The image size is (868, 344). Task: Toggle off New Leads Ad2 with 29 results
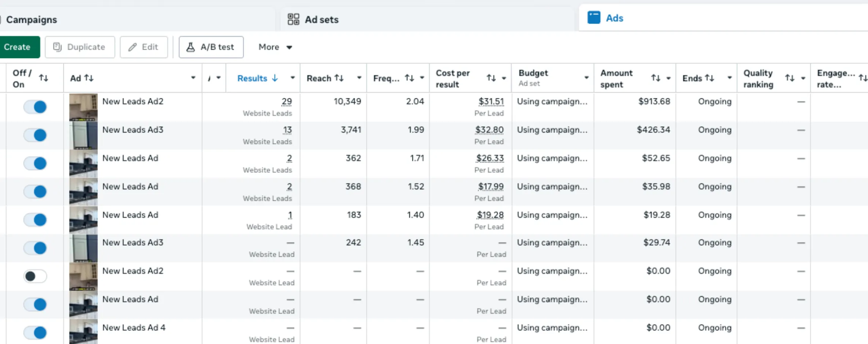[x=35, y=107]
